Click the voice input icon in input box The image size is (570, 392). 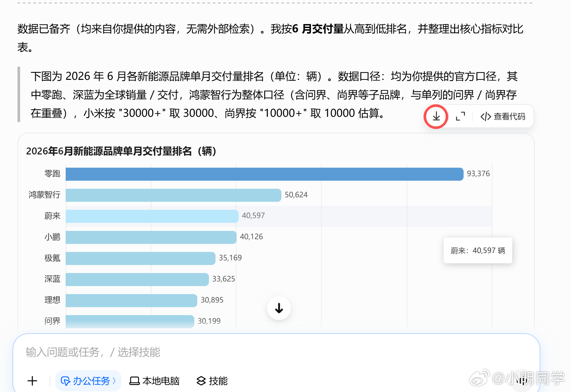[522, 381]
